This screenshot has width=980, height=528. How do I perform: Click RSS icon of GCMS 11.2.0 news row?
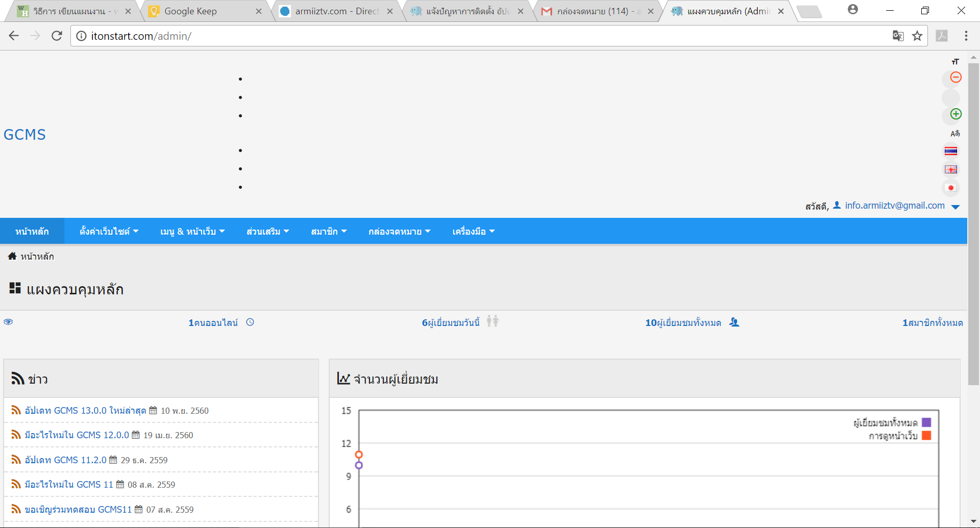[16, 460]
